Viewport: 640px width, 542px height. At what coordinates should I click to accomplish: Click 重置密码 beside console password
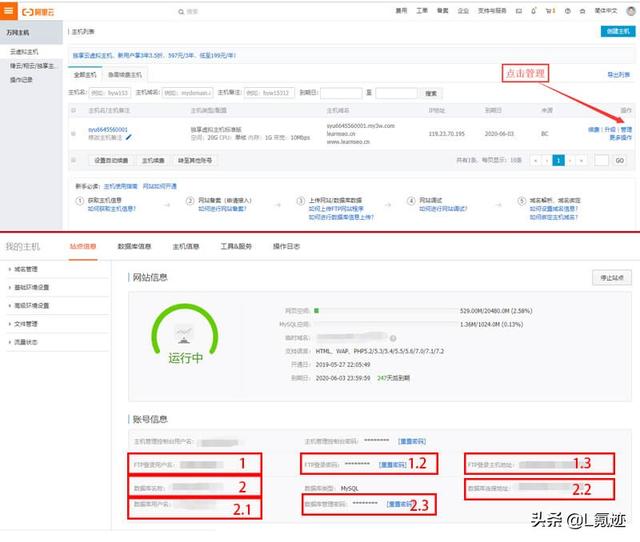[412, 441]
